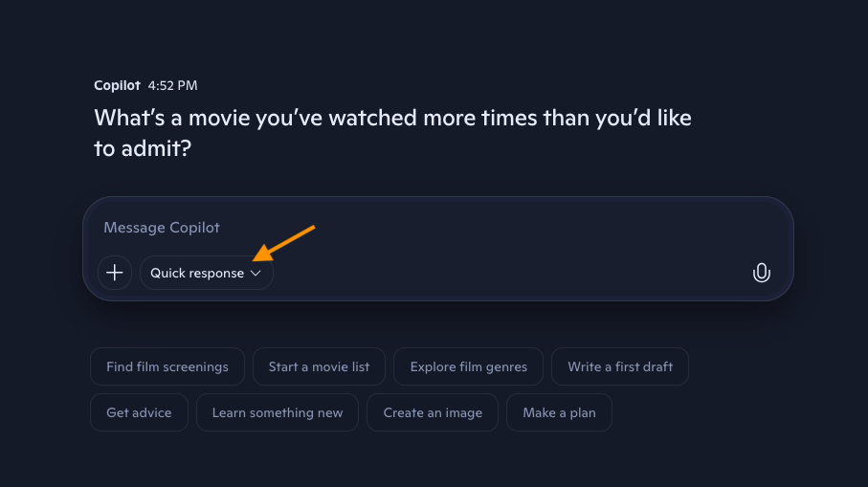Select the Start a movie list suggestion
The height and width of the screenshot is (487, 868).
coord(320,366)
